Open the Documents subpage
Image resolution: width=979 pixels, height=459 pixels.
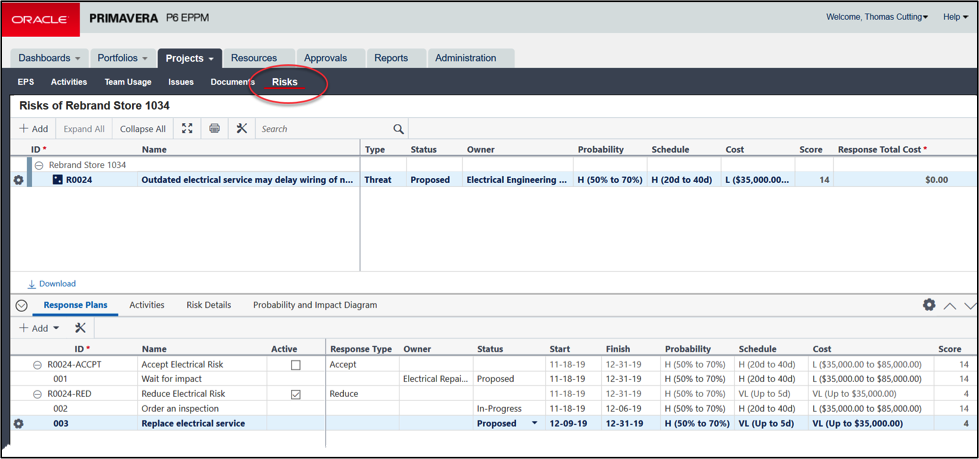click(x=232, y=82)
